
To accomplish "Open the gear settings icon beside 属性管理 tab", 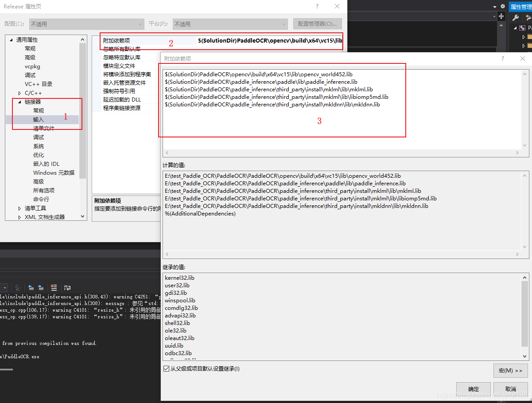I will coord(503,7).
